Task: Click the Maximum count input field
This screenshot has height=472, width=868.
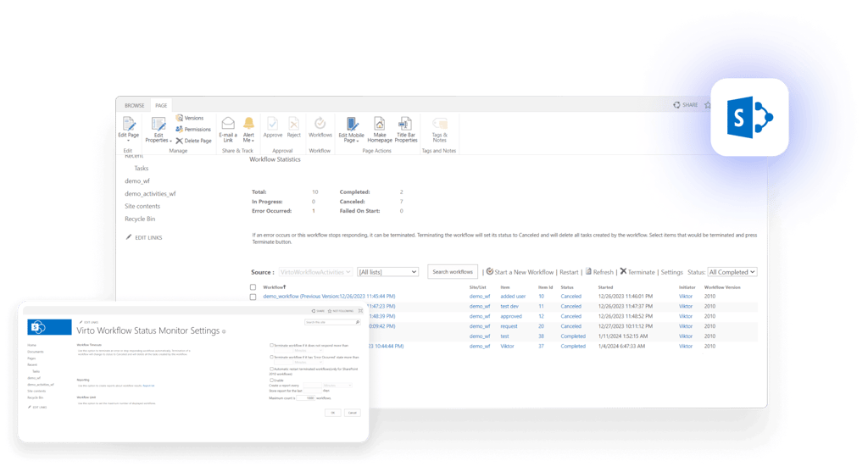Action: click(305, 397)
